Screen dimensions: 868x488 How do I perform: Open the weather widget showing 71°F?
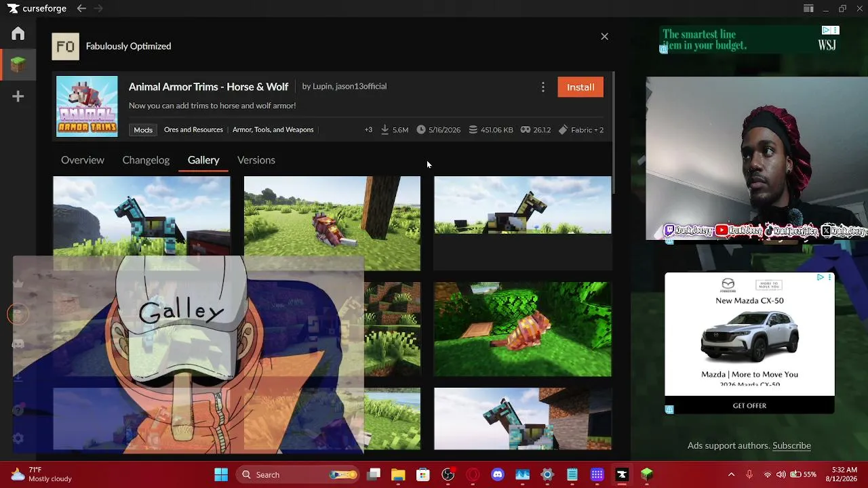pos(42,474)
